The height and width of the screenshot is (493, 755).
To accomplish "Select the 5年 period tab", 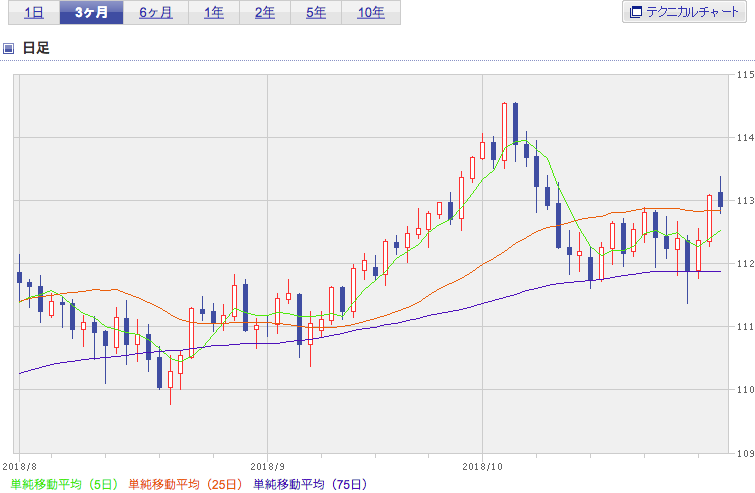I will tap(316, 13).
